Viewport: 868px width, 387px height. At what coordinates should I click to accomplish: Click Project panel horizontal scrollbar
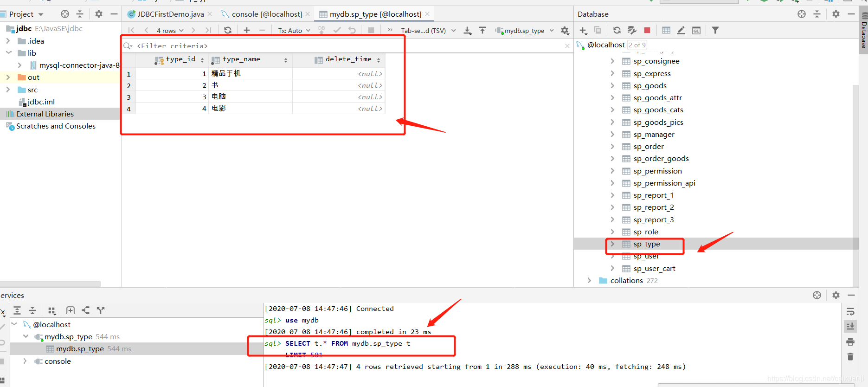(50, 284)
